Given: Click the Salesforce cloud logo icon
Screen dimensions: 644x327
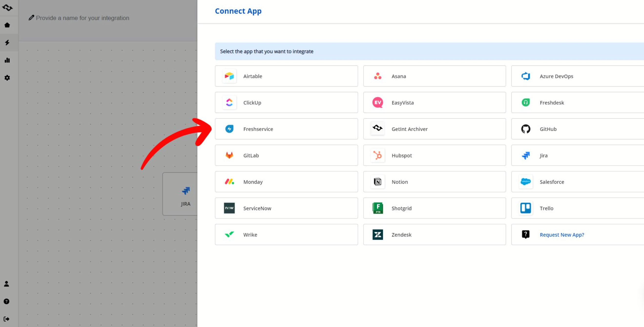Looking at the screenshot, I should (x=526, y=182).
